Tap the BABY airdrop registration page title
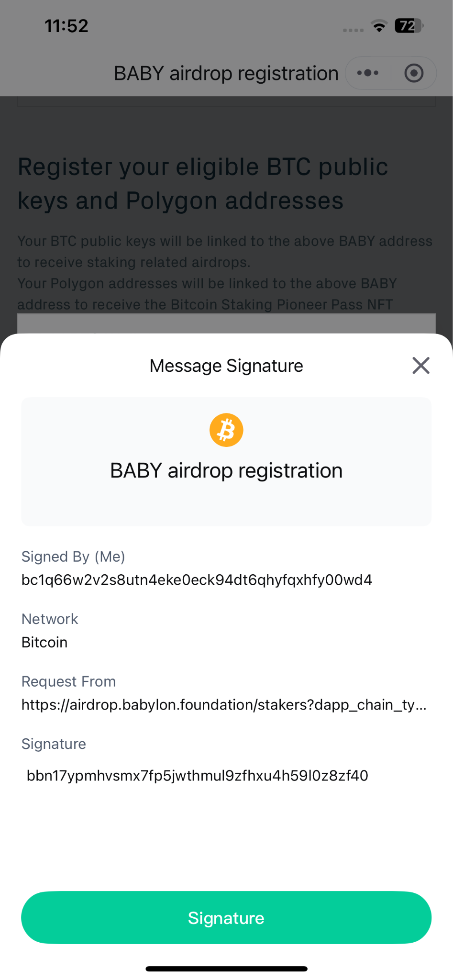The image size is (453, 980). click(x=226, y=74)
